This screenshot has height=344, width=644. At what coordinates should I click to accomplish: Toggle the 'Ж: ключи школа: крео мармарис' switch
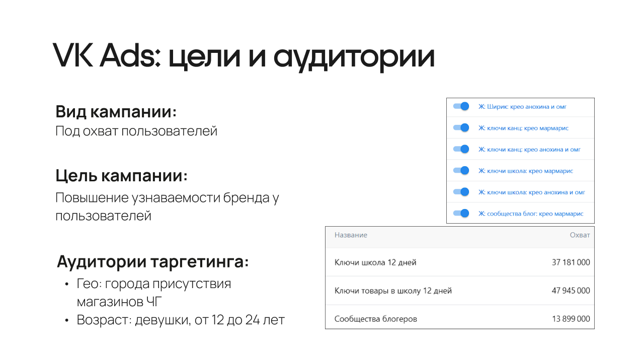[x=461, y=171]
